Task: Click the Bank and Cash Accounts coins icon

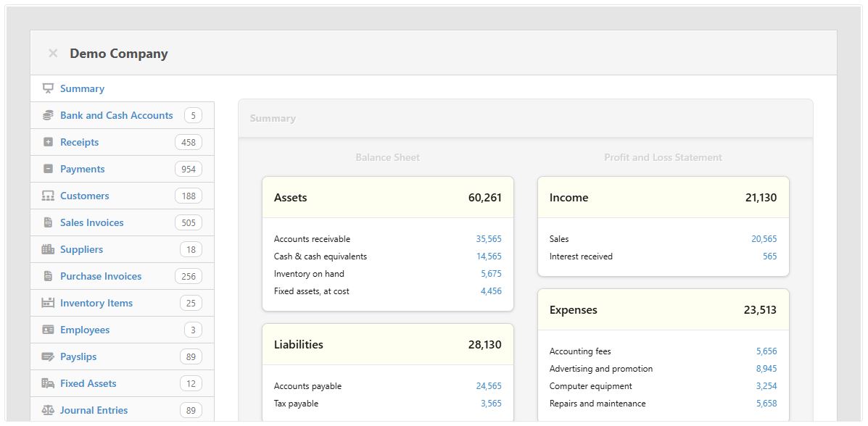Action: (x=47, y=115)
